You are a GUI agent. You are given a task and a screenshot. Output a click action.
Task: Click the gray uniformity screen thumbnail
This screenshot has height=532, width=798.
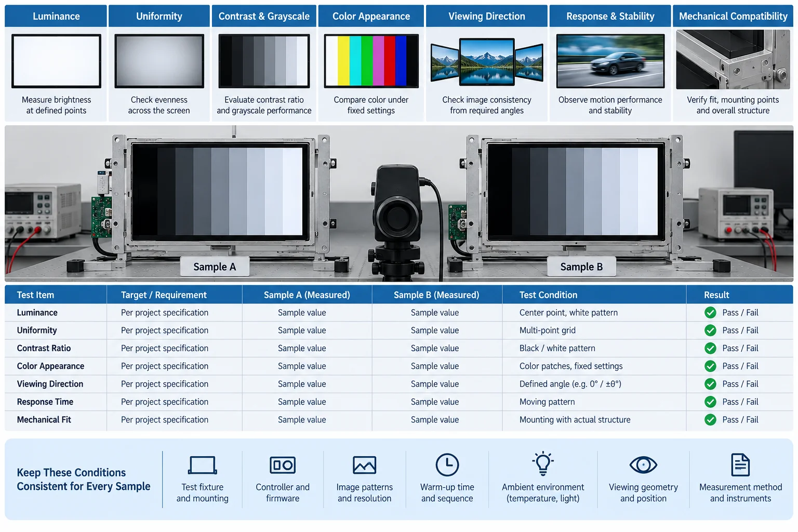pyautogui.click(x=159, y=61)
